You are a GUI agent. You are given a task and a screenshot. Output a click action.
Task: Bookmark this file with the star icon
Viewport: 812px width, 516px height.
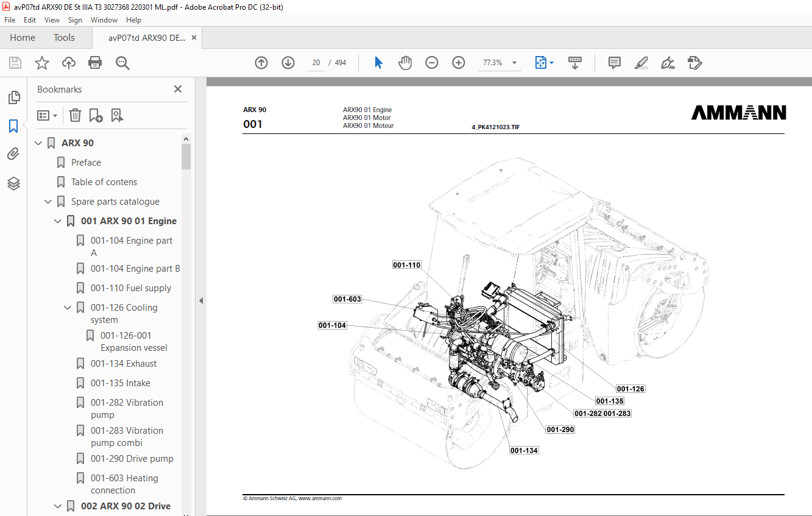41,63
